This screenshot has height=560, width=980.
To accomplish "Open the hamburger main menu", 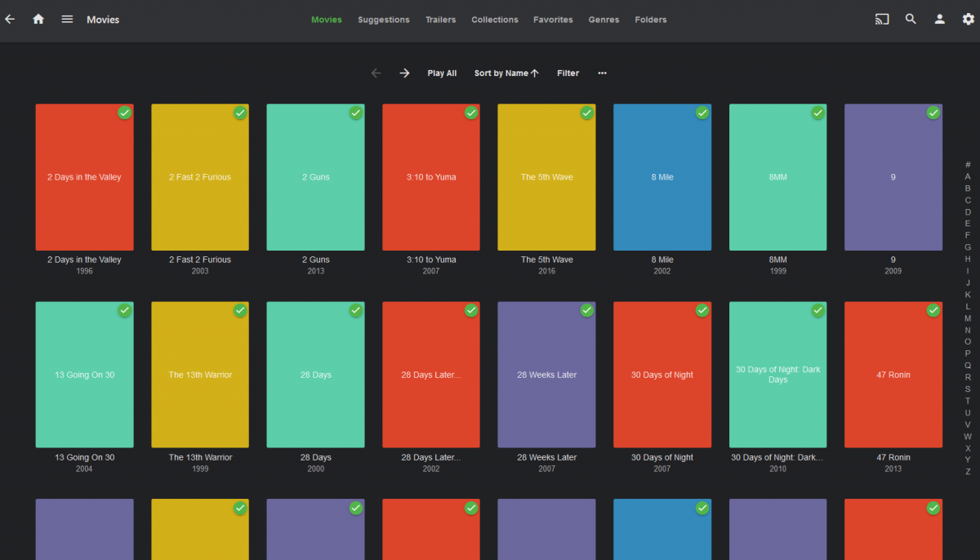I will 67,19.
